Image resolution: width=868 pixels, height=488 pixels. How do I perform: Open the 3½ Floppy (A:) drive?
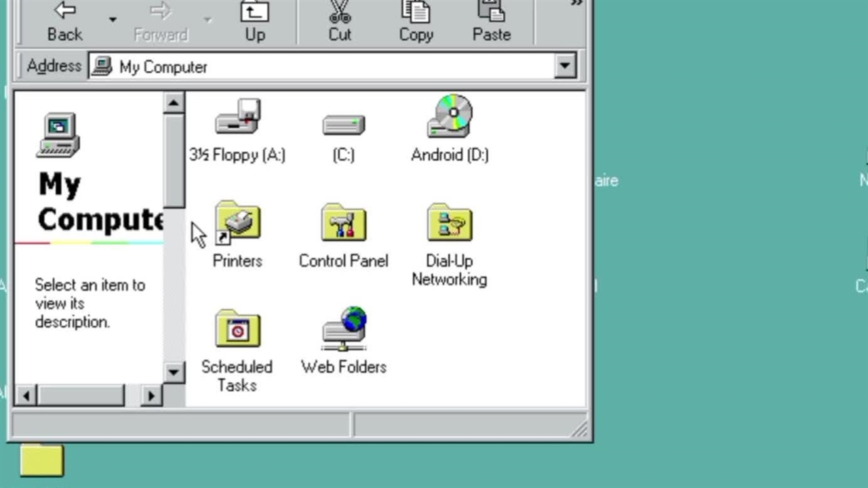click(237, 119)
